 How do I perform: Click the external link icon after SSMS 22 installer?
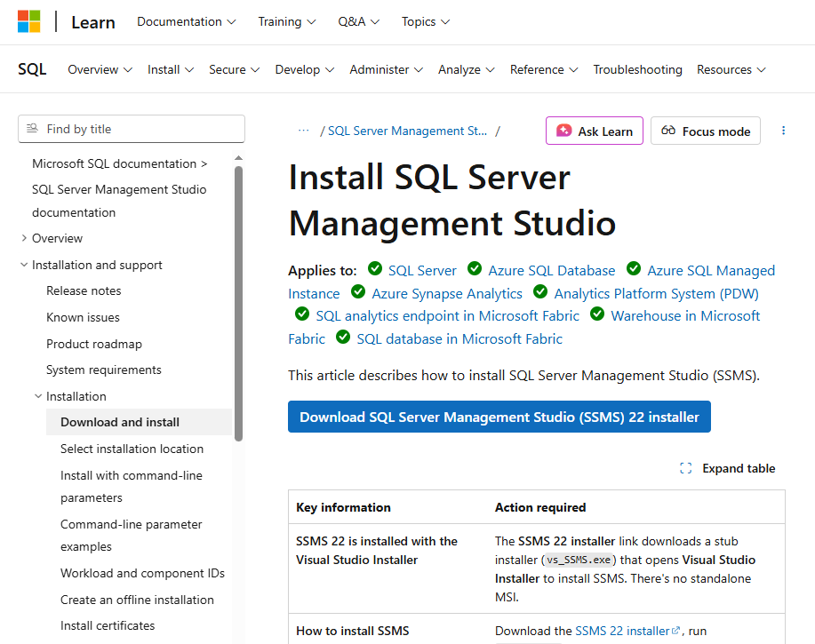(x=676, y=631)
